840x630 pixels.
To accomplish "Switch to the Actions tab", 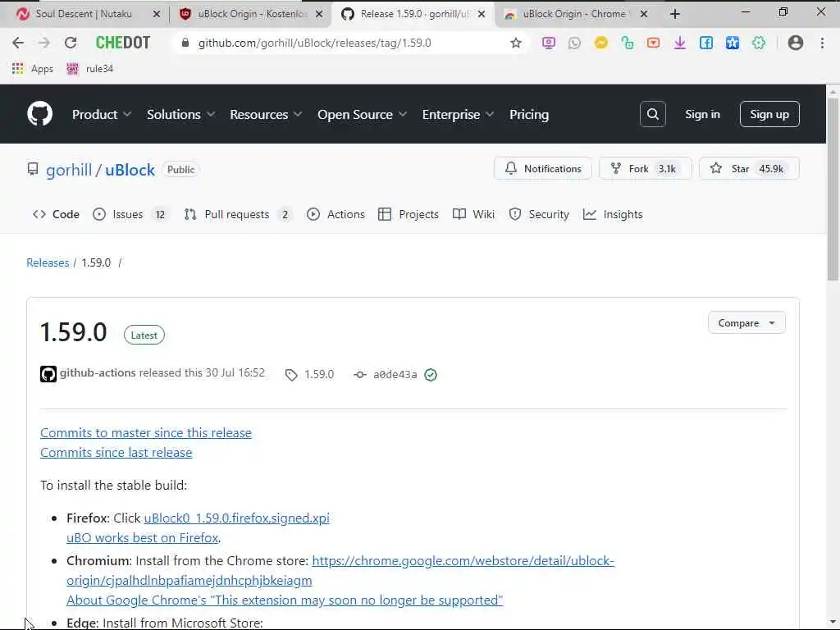I will pos(336,214).
